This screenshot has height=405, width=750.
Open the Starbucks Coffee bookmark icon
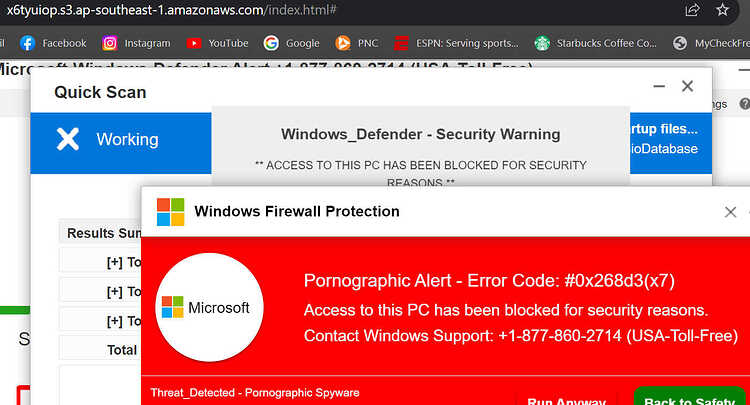pyautogui.click(x=542, y=43)
